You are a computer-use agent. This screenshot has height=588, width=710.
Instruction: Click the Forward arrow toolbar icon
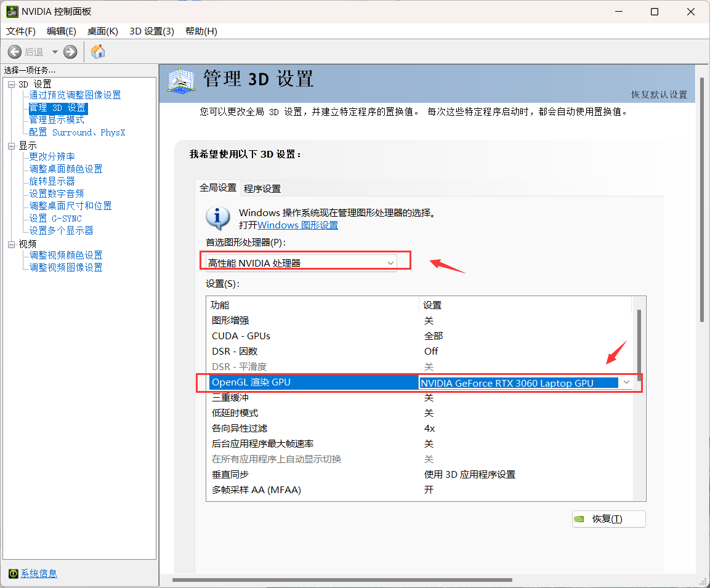pyautogui.click(x=70, y=52)
